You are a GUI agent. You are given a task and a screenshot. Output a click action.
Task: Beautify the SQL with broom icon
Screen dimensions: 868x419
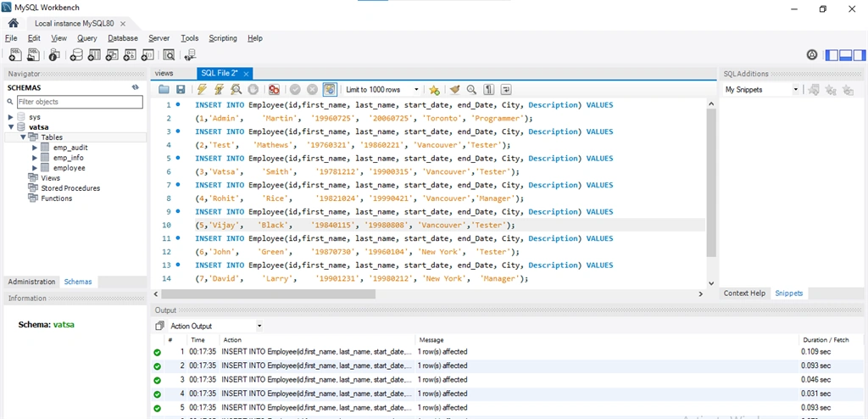pos(454,89)
